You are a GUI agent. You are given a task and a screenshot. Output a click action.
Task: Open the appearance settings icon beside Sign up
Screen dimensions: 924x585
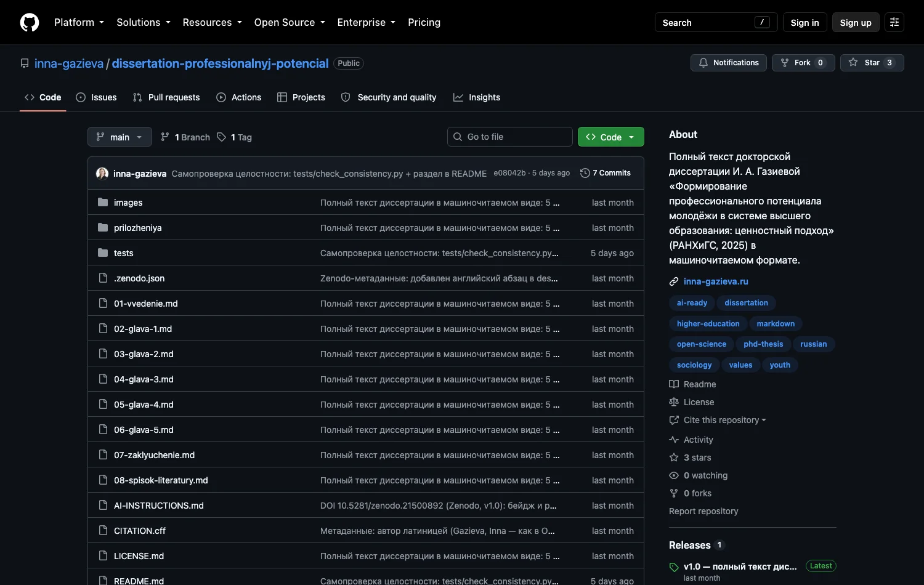click(894, 22)
